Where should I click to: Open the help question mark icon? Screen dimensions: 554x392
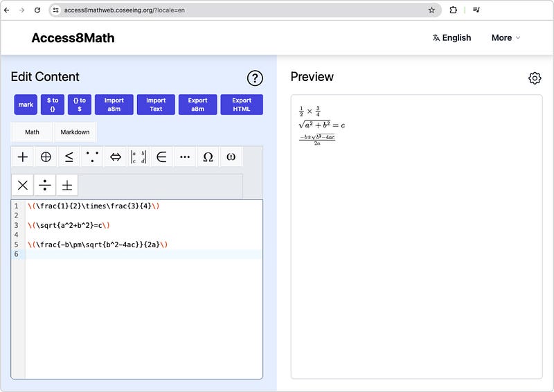[x=255, y=78]
